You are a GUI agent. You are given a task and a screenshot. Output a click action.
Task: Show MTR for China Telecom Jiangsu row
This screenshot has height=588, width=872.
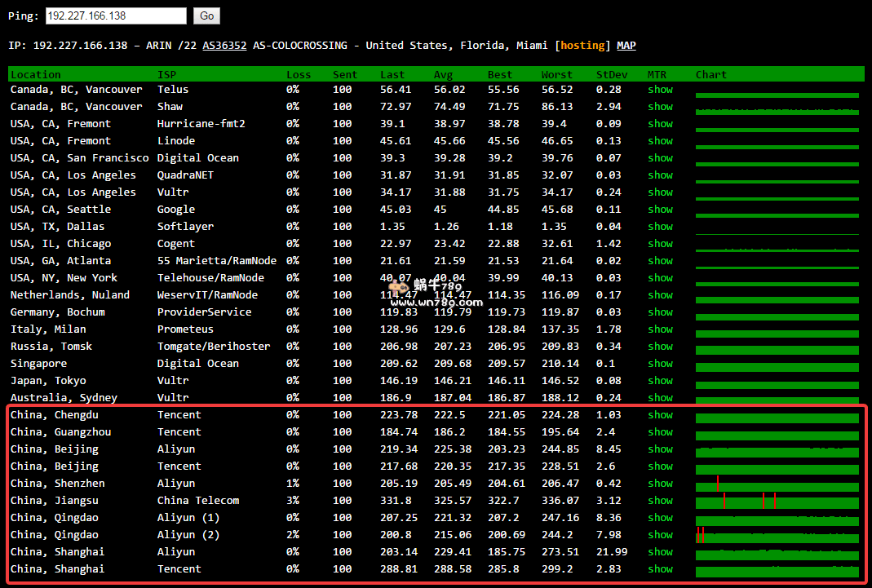pos(660,501)
